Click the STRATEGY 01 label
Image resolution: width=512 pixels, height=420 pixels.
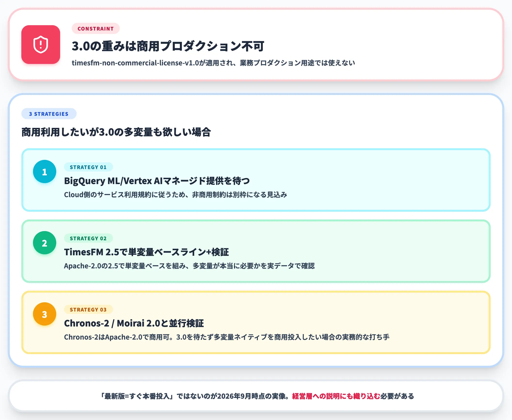[88, 167]
